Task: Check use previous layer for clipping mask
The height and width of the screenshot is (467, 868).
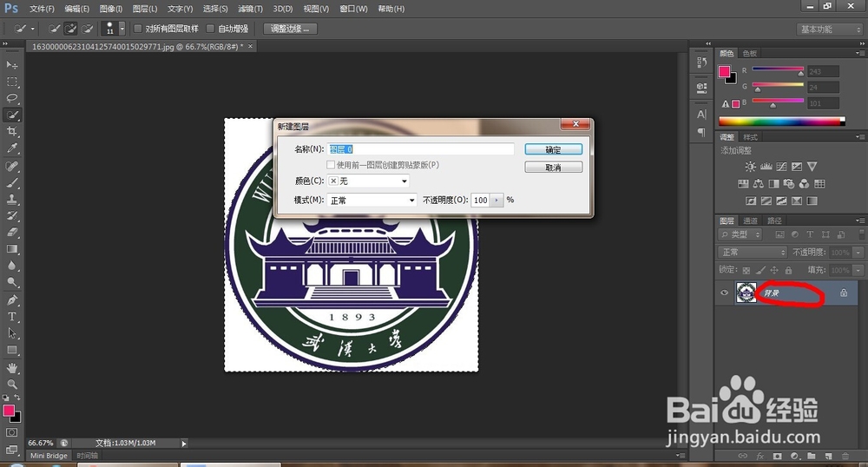Action: click(x=331, y=165)
